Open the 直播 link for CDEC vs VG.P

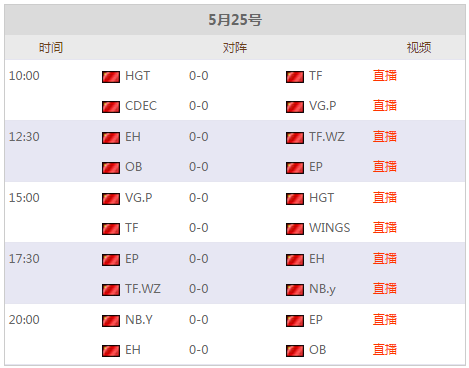(x=385, y=106)
